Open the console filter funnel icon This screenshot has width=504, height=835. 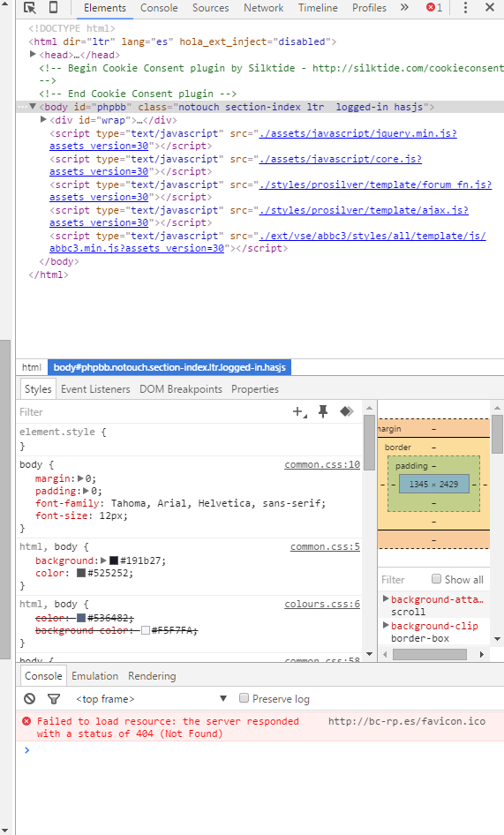click(x=54, y=699)
